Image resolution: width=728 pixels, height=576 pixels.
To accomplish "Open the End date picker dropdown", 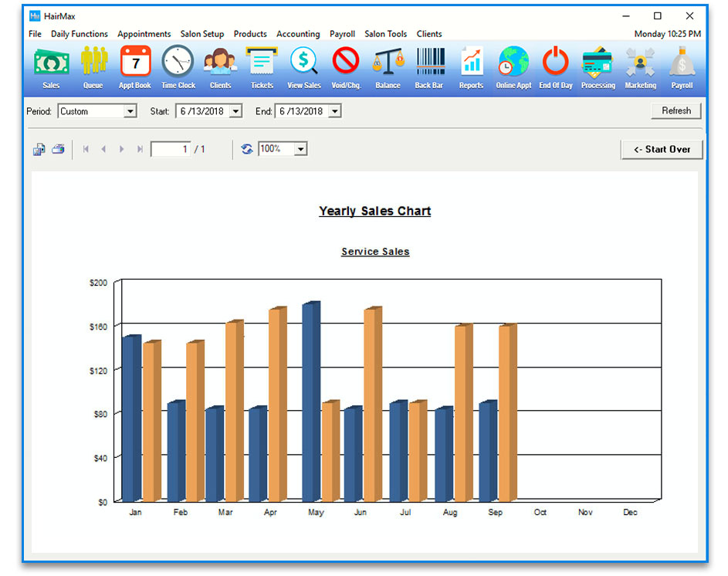I will pos(334,111).
